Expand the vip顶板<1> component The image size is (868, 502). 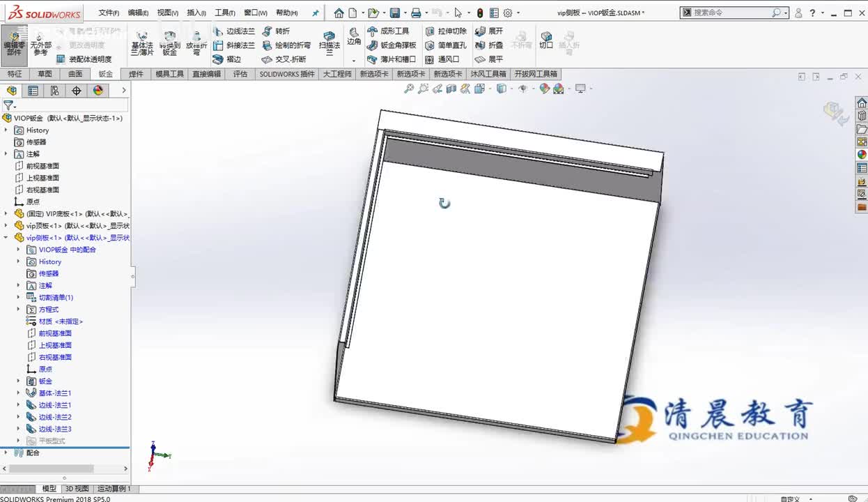[6, 226]
